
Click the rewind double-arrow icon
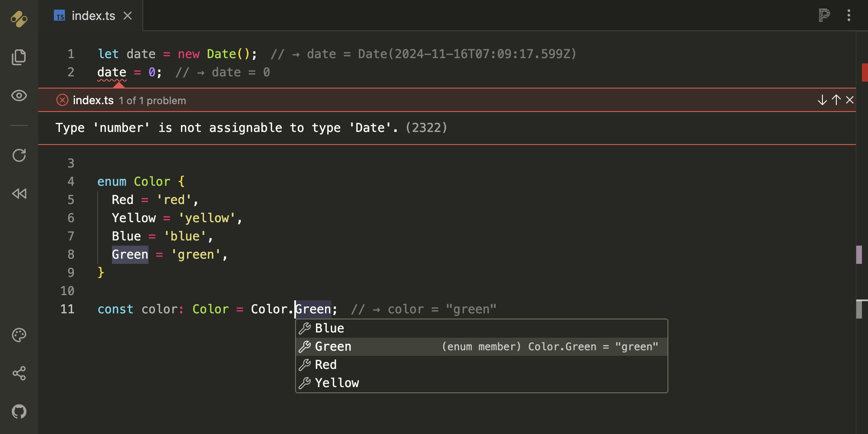coord(19,194)
